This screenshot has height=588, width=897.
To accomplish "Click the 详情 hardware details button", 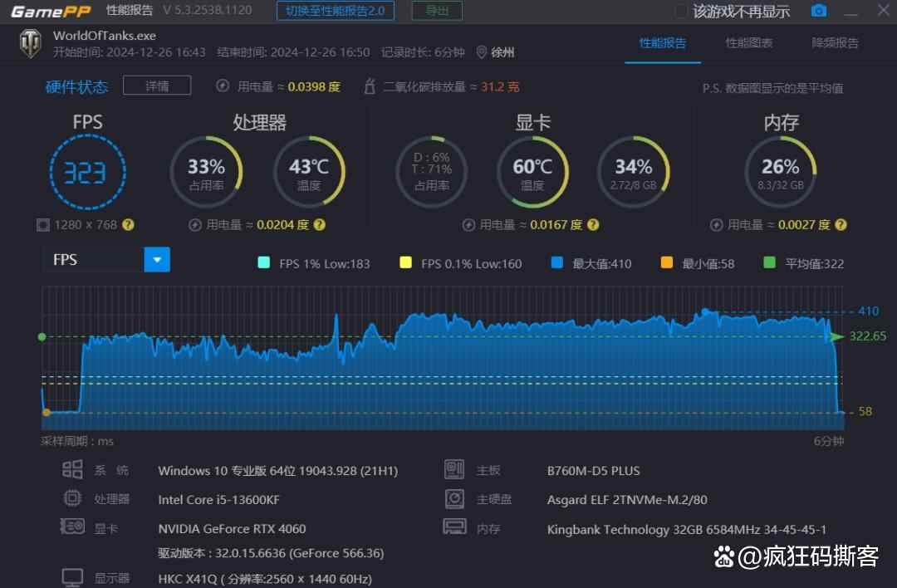I will (157, 86).
